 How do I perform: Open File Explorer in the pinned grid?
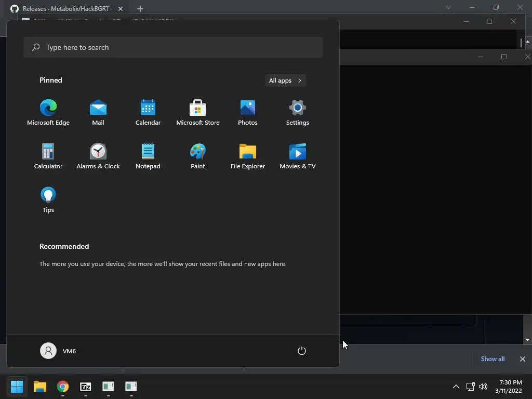tap(248, 156)
